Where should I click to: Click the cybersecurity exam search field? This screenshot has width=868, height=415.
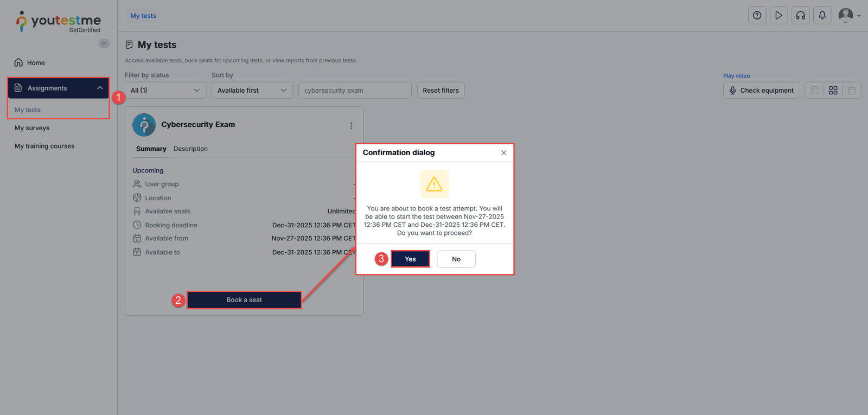354,91
